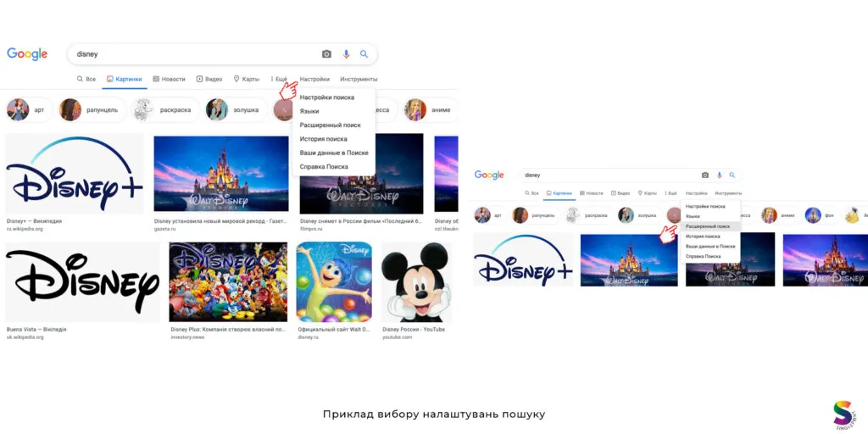Click blue magnifier search icon in left screenshot
This screenshot has height=434, width=868.
[364, 54]
